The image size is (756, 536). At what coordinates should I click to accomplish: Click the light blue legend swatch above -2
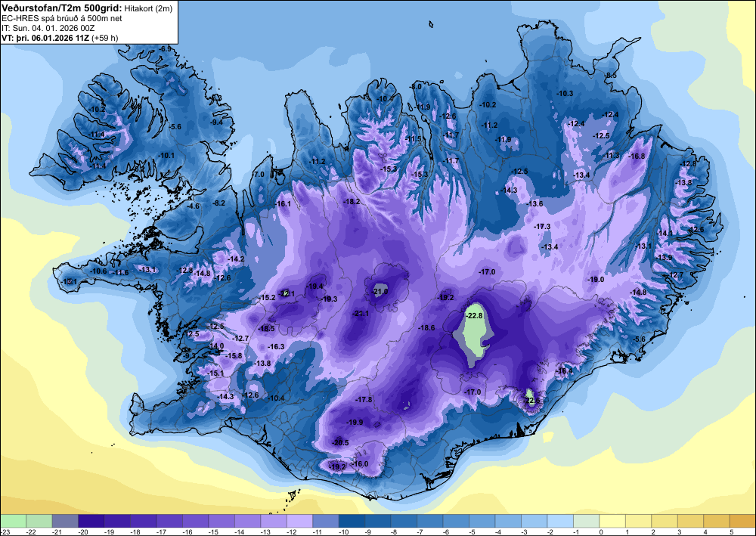click(559, 521)
